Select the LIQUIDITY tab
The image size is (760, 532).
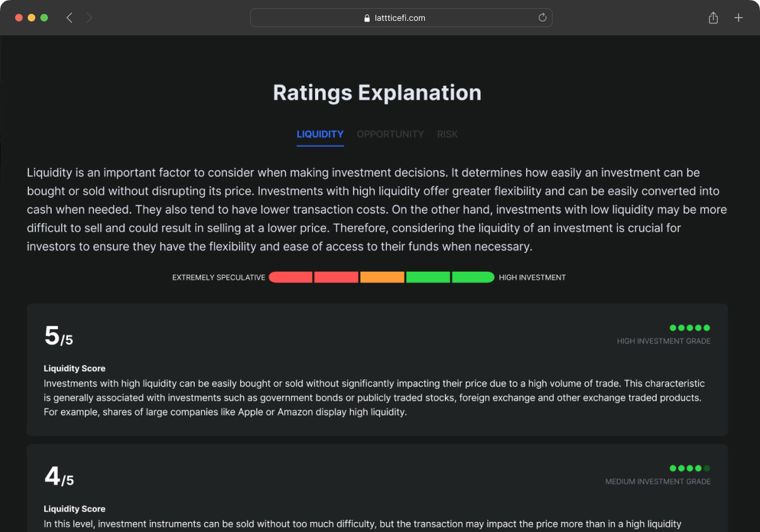pyautogui.click(x=320, y=134)
